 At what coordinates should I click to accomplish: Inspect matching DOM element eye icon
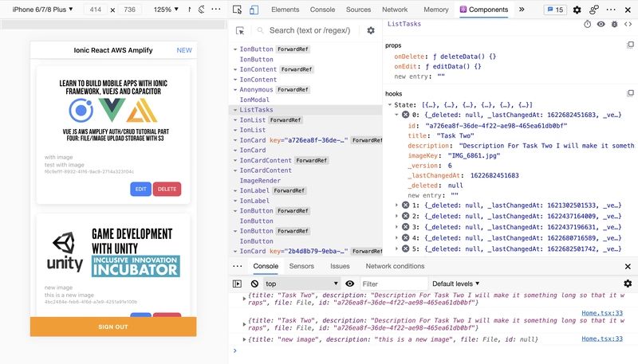(601, 25)
